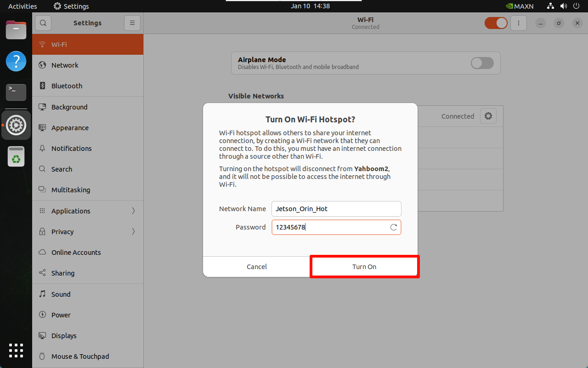Open the Activities overview
The height and width of the screenshot is (368, 588).
(23, 6)
